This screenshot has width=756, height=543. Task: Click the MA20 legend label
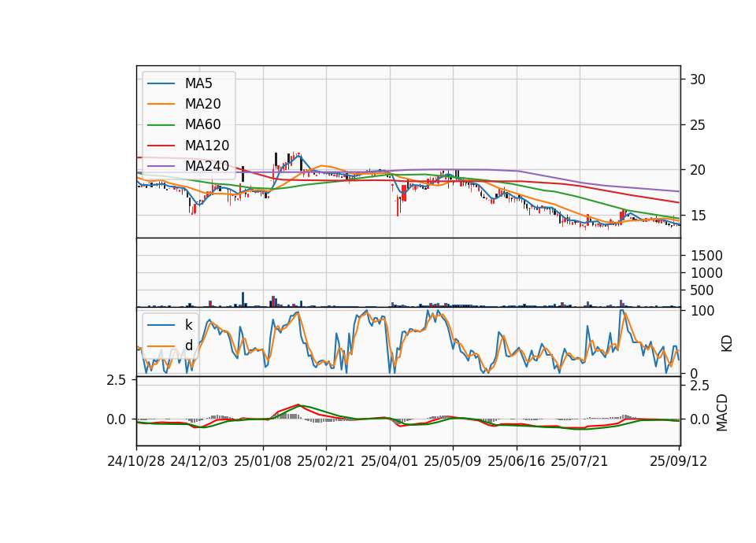202,104
